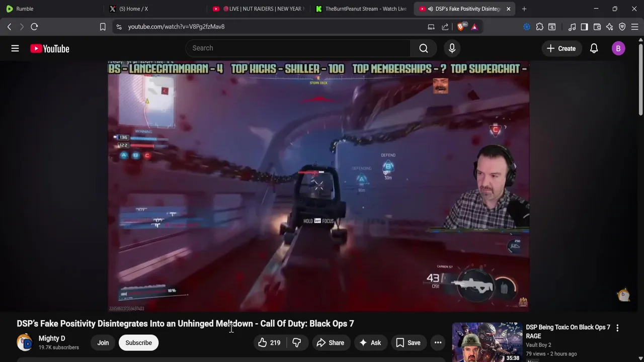
Task: Open options for DSP Being Toxic suggestion
Action: pyautogui.click(x=617, y=328)
